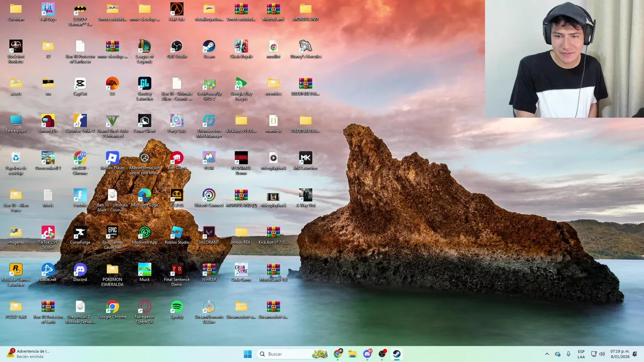Screen dimensions: 644x362
Task: Select the Navegador Opera GX icon
Action: tap(144, 312)
